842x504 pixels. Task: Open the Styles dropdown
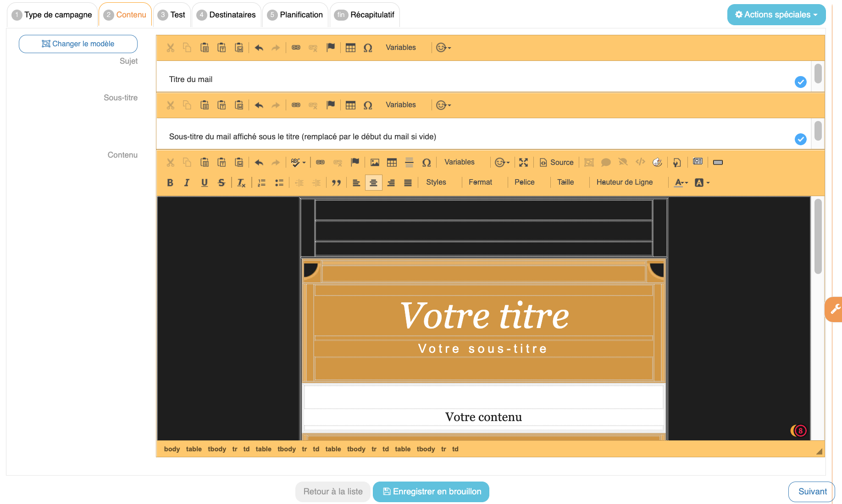pos(436,182)
